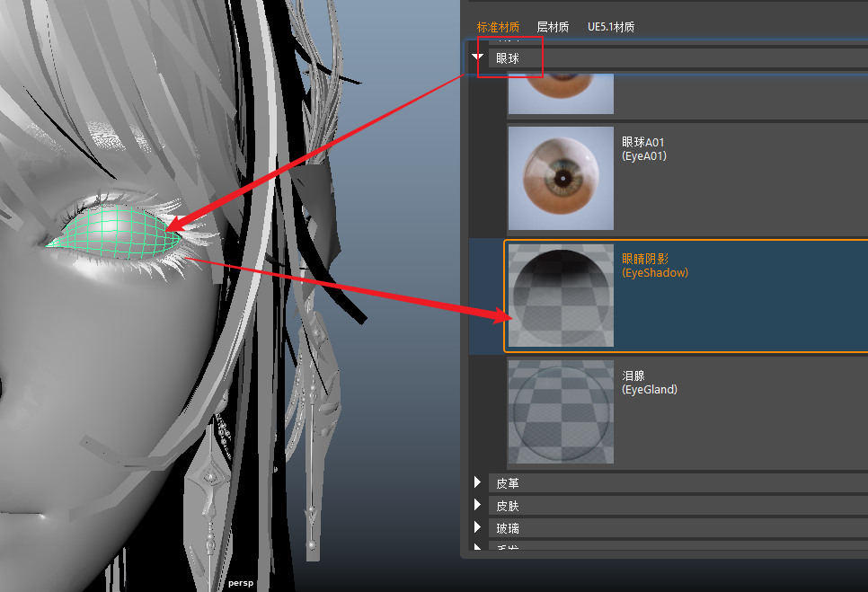
Task: Switch to the 标准材质 tab
Action: (498, 27)
